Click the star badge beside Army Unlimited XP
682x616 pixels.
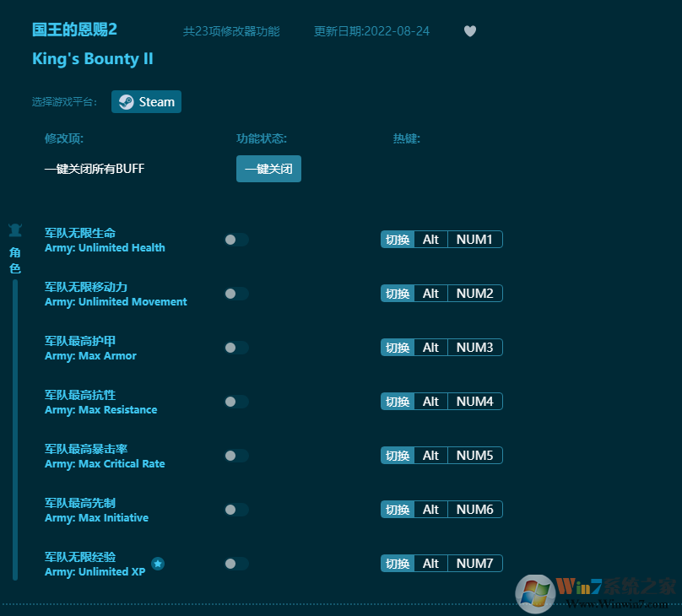pos(157,564)
